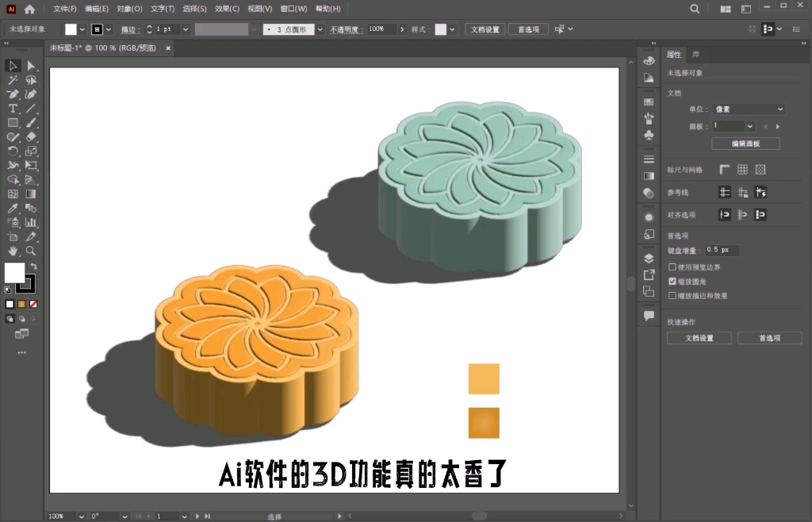The width and height of the screenshot is (812, 522).
Task: Select the Zoom tool
Action: 31,251
